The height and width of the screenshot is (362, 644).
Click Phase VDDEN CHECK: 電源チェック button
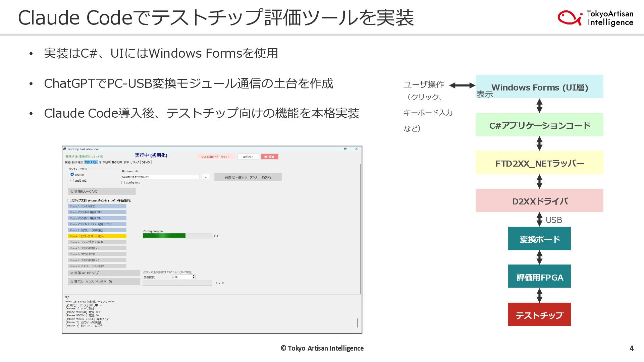click(97, 224)
